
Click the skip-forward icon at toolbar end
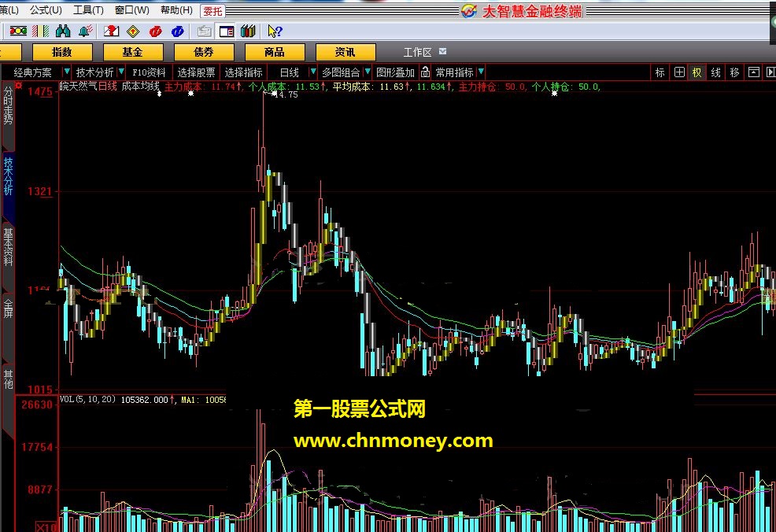pyautogui.click(x=770, y=72)
